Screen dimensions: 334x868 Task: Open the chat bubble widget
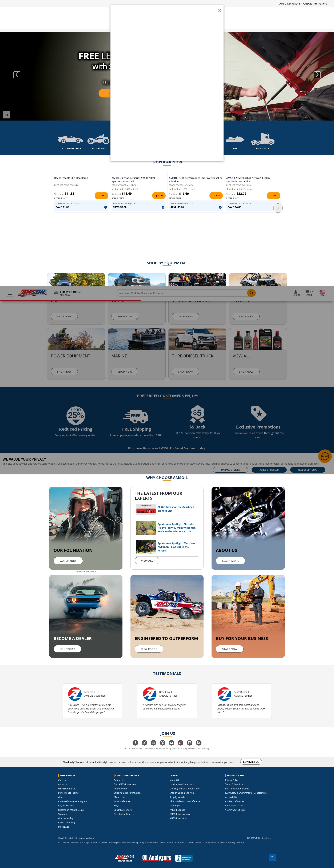(325, 456)
